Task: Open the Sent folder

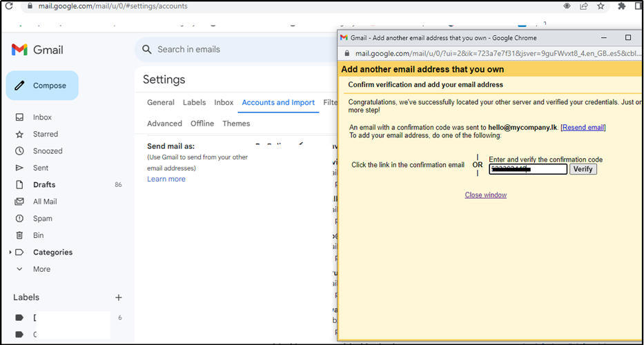Action: point(41,168)
